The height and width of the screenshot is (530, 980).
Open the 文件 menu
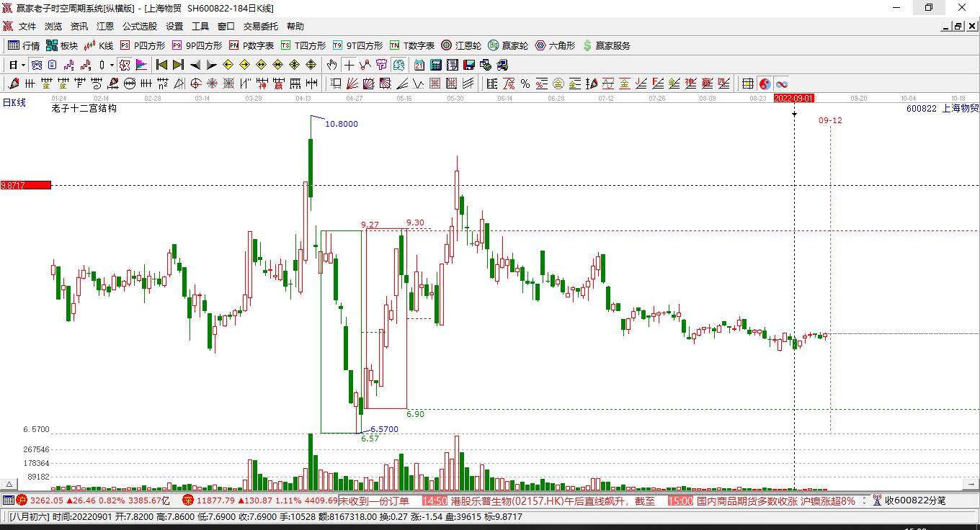(27, 26)
